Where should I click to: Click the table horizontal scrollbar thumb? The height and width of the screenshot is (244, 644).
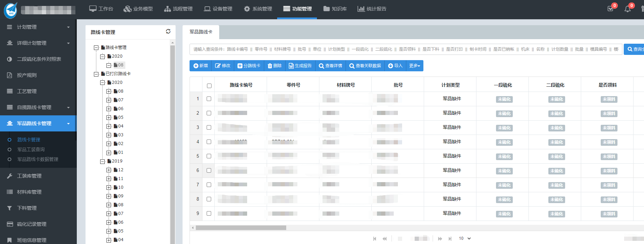pyautogui.click(x=241, y=228)
